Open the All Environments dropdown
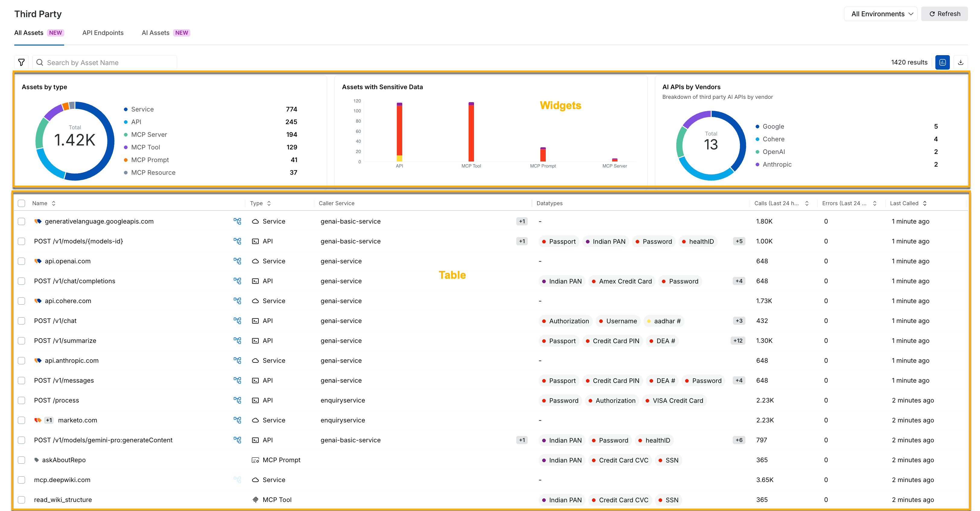 click(880, 14)
